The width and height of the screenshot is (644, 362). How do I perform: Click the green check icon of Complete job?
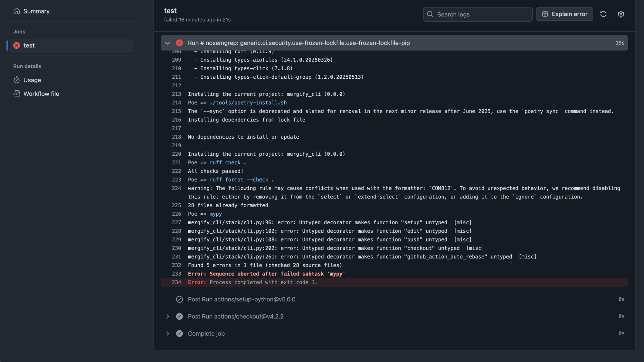click(179, 334)
